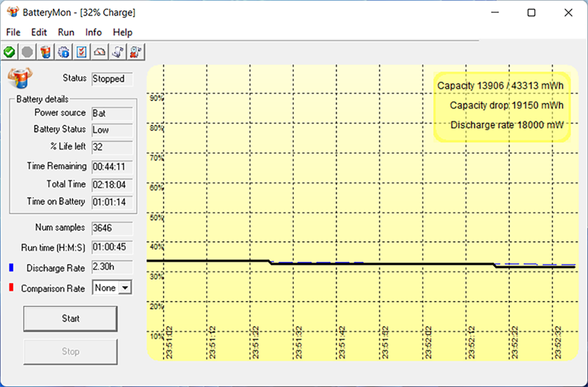Image resolution: width=588 pixels, height=387 pixels.
Task: Click the Battery Status field showing Low
Action: [112, 130]
